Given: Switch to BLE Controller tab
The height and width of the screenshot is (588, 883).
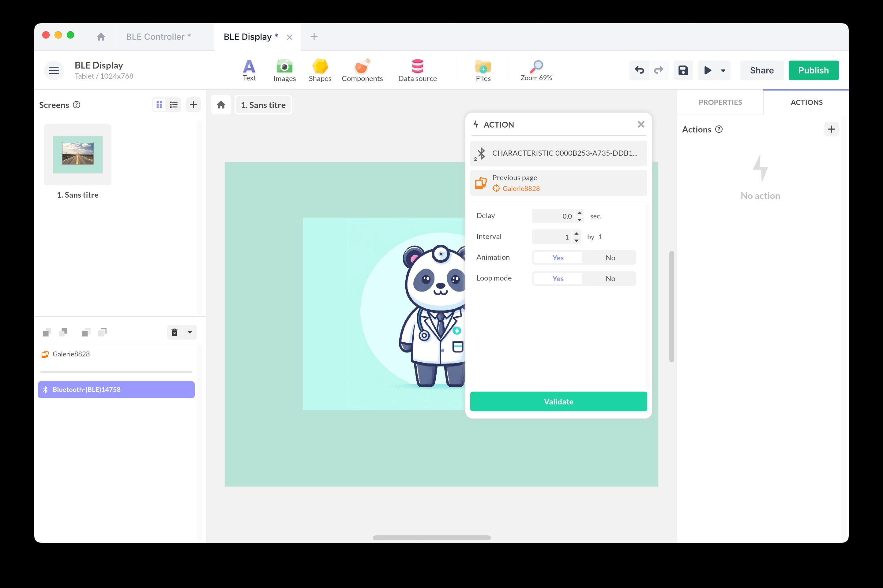Looking at the screenshot, I should [x=158, y=37].
